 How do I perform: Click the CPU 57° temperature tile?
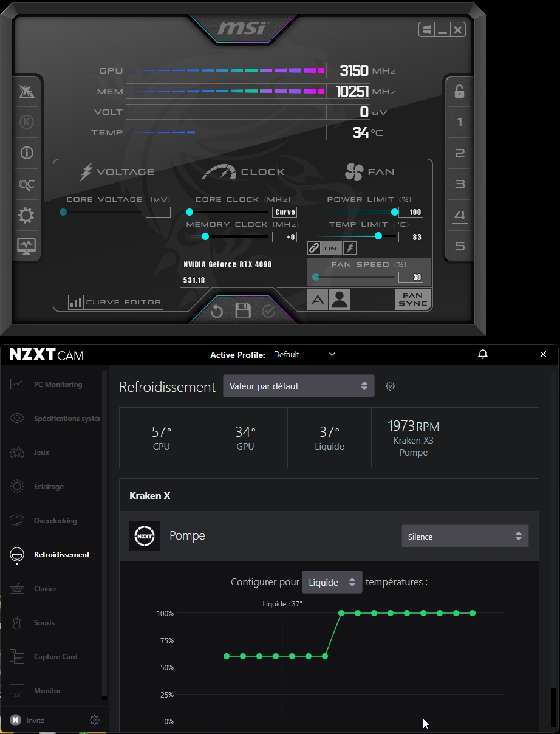(162, 438)
